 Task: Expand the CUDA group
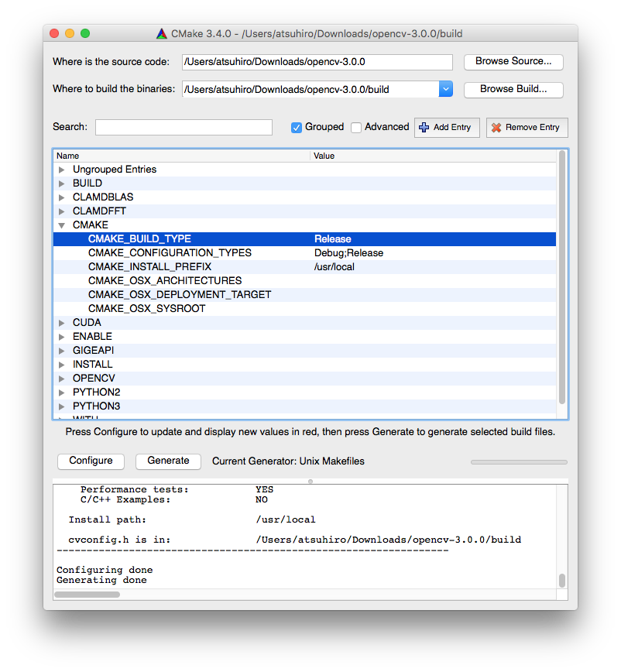(62, 323)
